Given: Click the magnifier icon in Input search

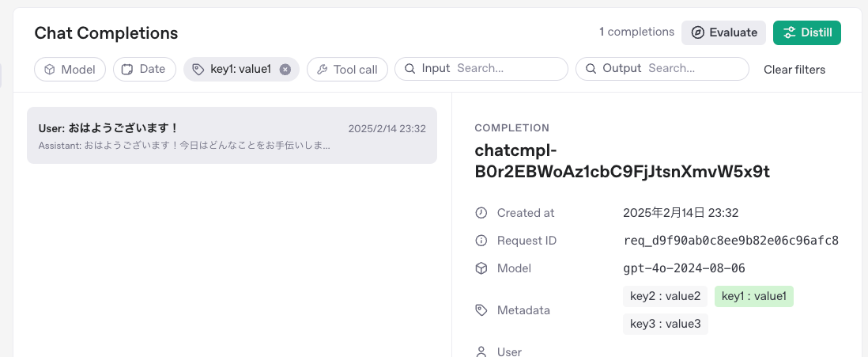Looking at the screenshot, I should coord(409,69).
